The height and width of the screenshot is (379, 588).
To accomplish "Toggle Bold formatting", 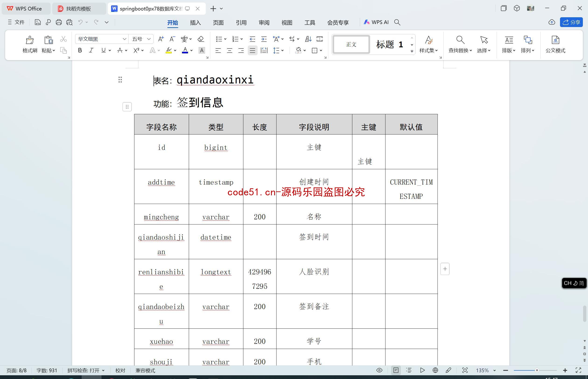I will point(80,50).
